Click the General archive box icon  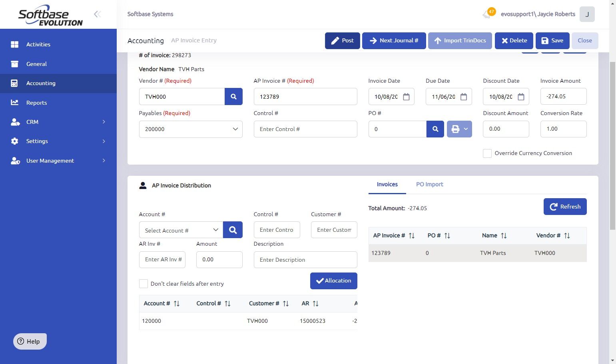point(15,64)
